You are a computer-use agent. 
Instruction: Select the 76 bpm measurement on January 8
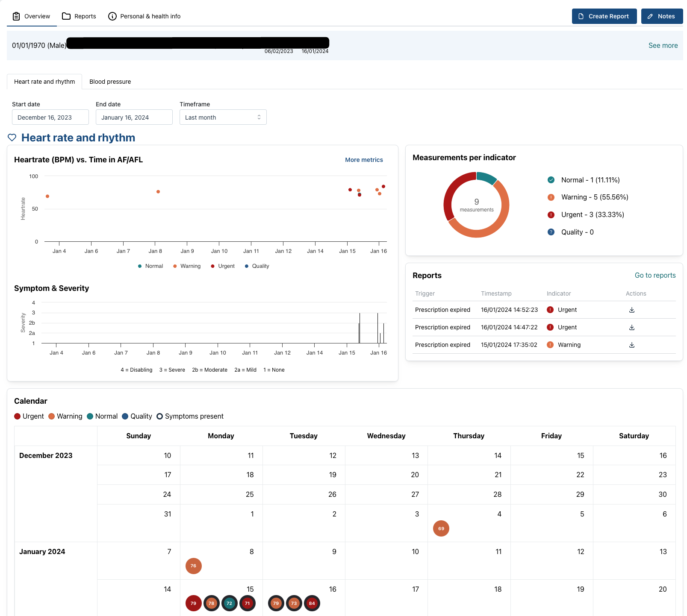pyautogui.click(x=193, y=566)
